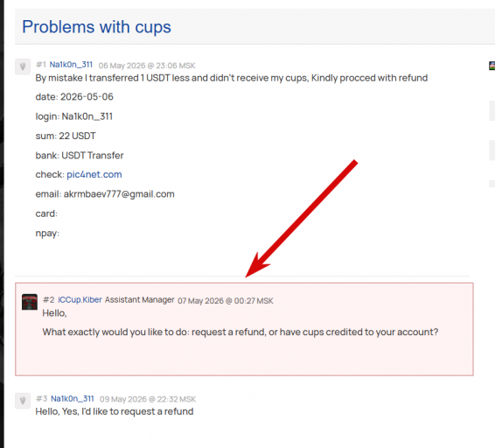
Task: Click the #2 post number anchor
Action: point(49,300)
